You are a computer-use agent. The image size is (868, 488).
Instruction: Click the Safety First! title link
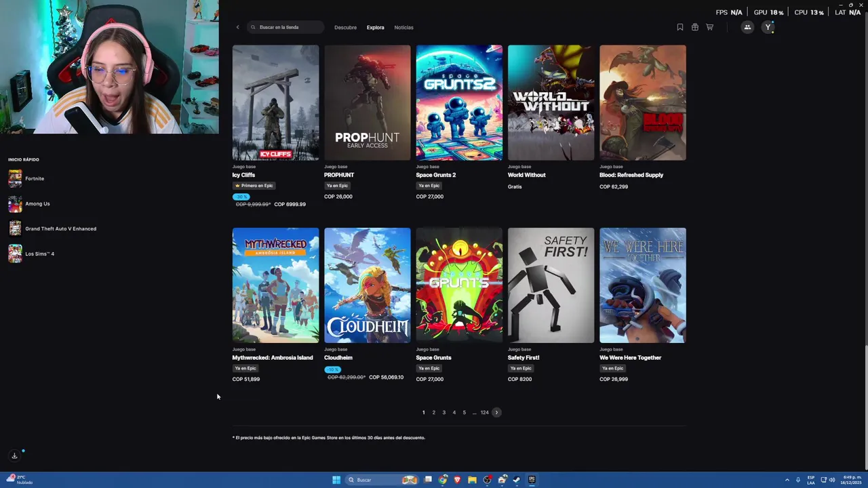point(524,358)
